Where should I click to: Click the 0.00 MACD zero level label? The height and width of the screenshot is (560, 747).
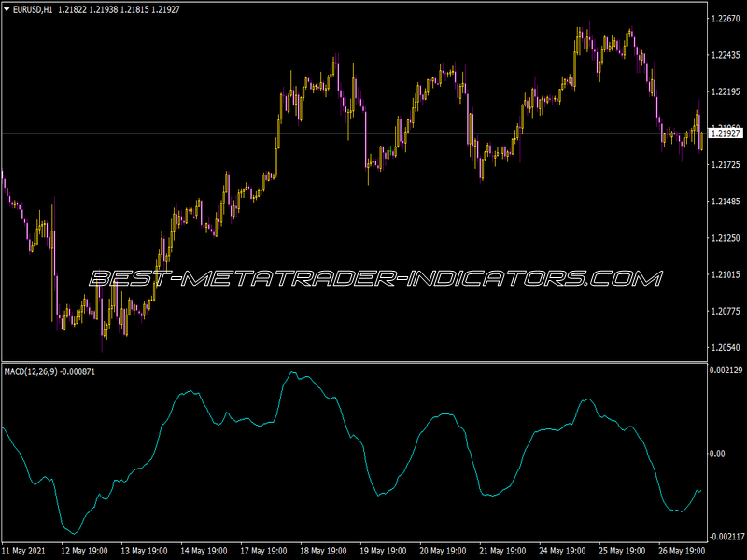tap(717, 454)
